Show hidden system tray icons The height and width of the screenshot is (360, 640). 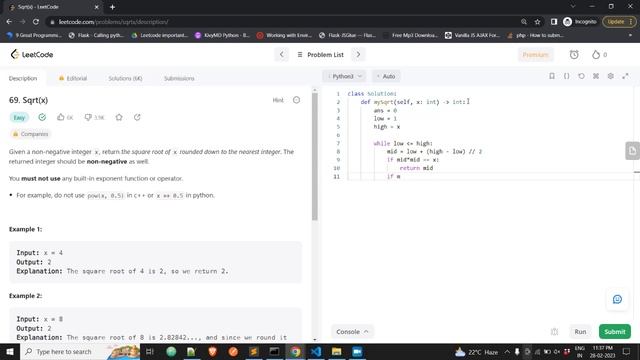[x=507, y=351]
